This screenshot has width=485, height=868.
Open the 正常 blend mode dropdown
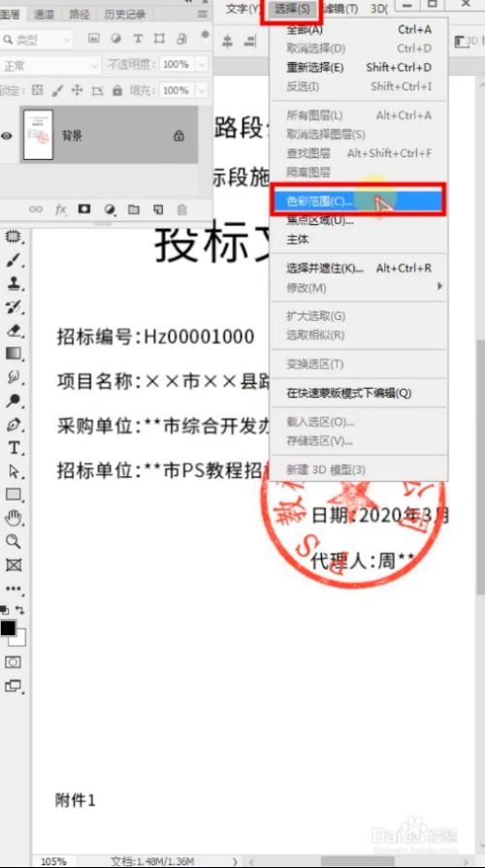[x=50, y=66]
